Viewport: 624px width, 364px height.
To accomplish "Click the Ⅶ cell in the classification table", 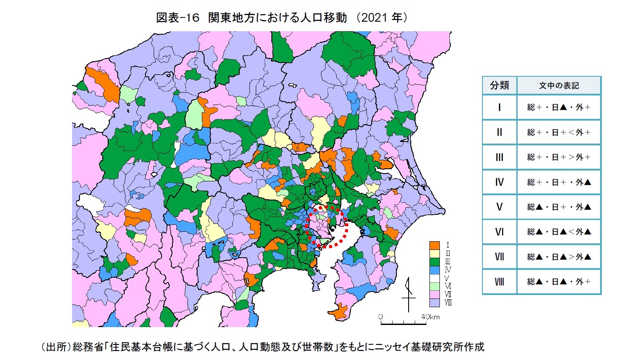I will tap(499, 256).
